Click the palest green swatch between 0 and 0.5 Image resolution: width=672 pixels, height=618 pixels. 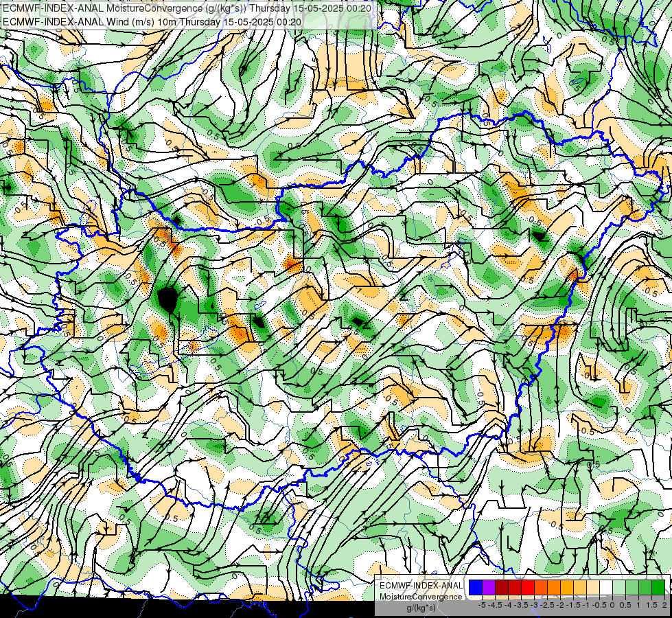click(619, 587)
